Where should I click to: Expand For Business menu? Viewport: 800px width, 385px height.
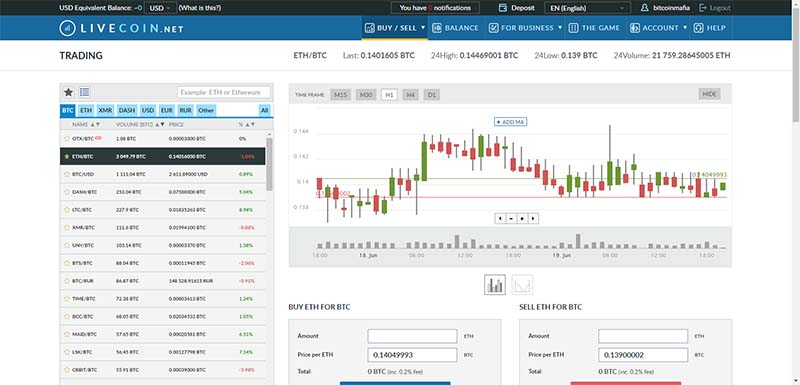[x=525, y=28]
